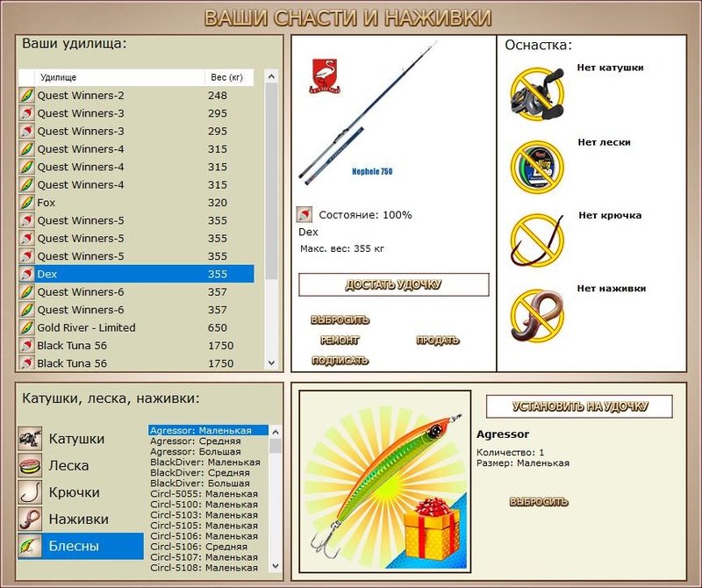The height and width of the screenshot is (588, 702).
Task: Click the crossed-out reel icon (Нет катушки)
Action: tap(537, 93)
